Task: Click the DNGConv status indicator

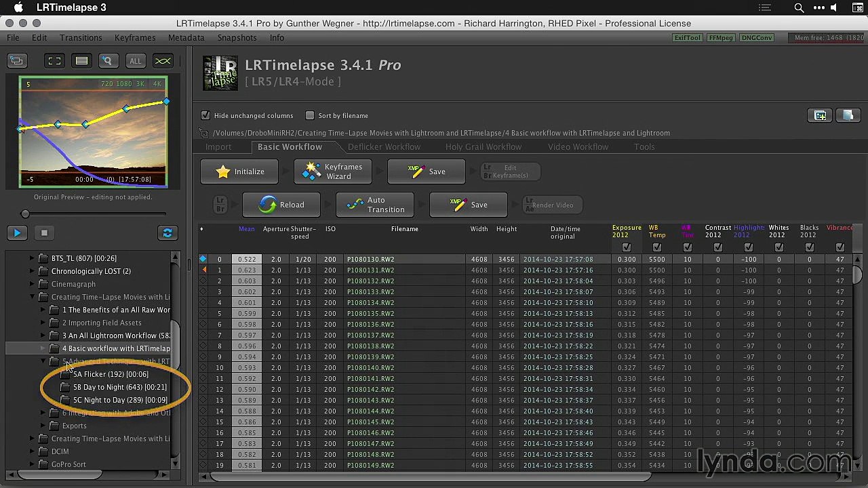Action: [756, 38]
